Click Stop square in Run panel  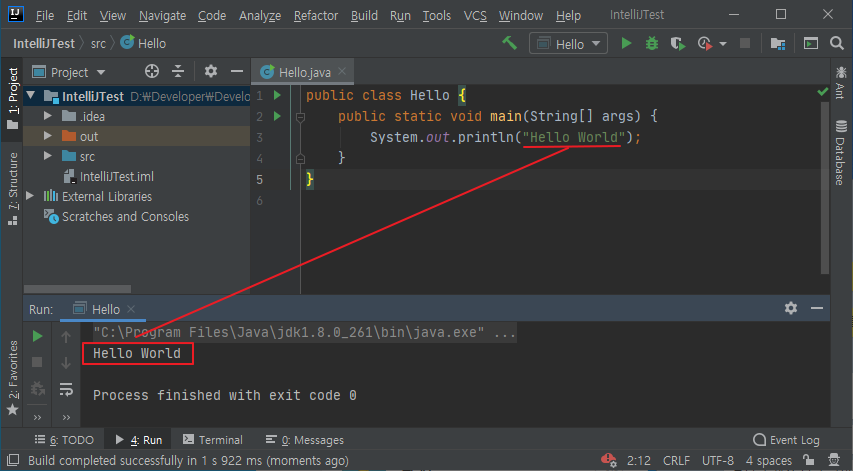[37, 362]
